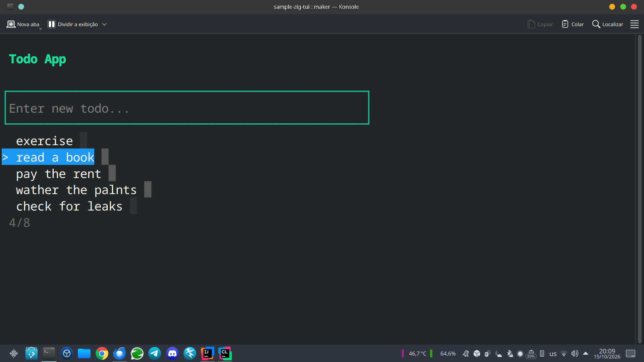644x362 pixels.
Task: Open CLion from the taskbar
Action: tap(225, 353)
